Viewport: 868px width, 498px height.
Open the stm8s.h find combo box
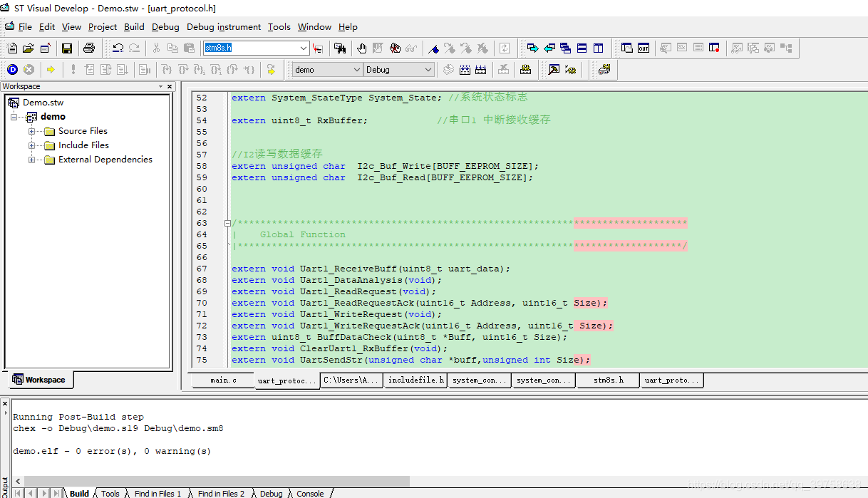(304, 48)
